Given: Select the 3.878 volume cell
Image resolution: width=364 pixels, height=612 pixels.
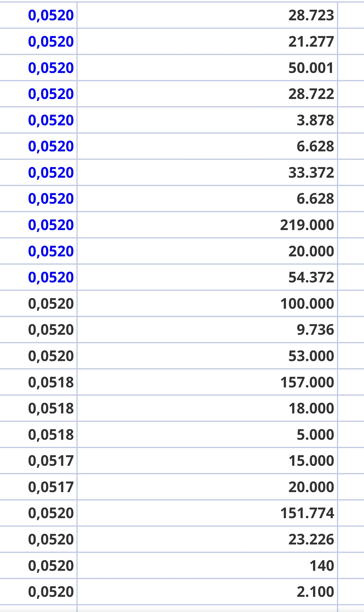Looking at the screenshot, I should (207, 120).
